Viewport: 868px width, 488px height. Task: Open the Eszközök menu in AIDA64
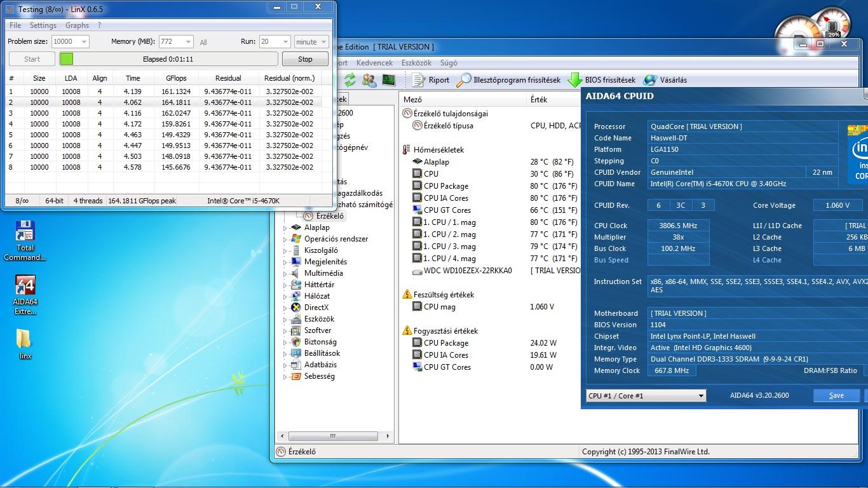coord(416,63)
